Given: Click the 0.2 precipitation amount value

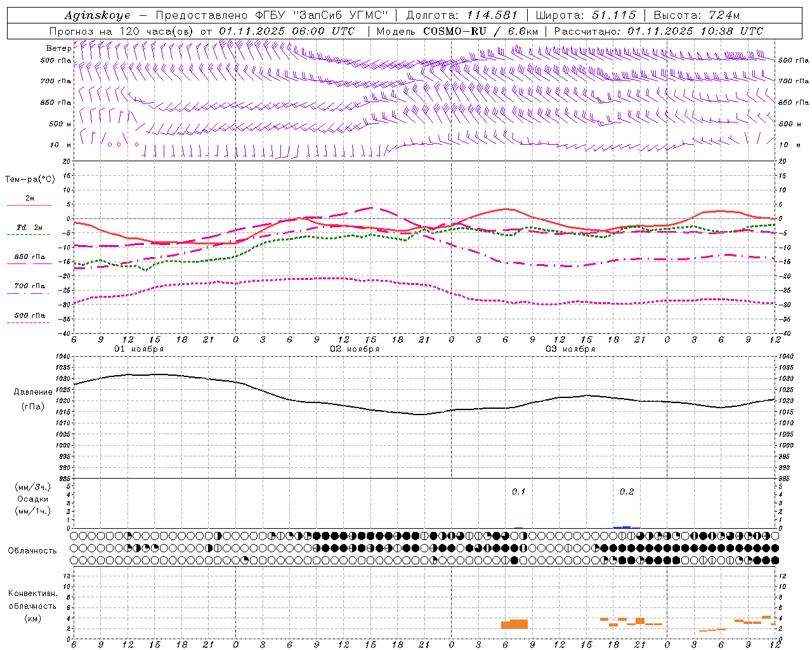Looking at the screenshot, I should (627, 491).
